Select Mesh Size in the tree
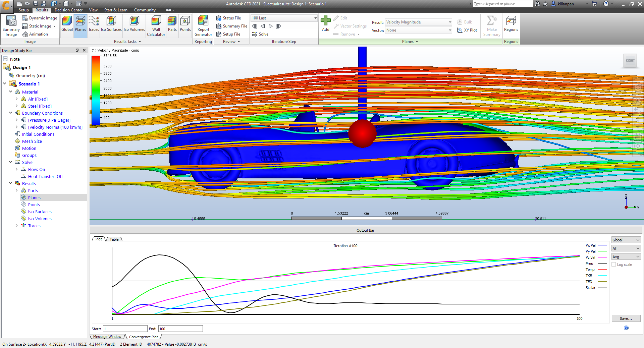Image resolution: width=644 pixels, height=348 pixels. [x=32, y=141]
